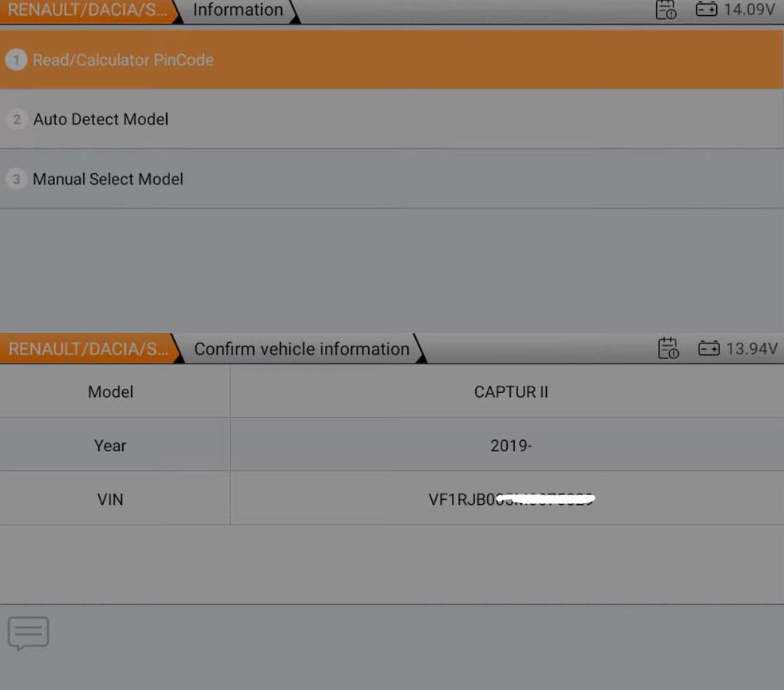Screen dimensions: 784x690
Task: Select Auto Detect Model
Action: pyautogui.click(x=391, y=119)
